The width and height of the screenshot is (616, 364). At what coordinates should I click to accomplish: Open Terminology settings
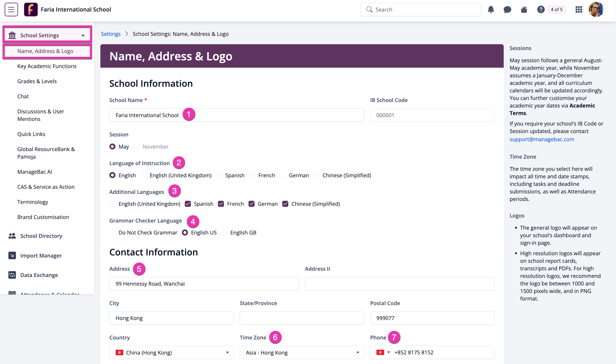[x=33, y=202]
